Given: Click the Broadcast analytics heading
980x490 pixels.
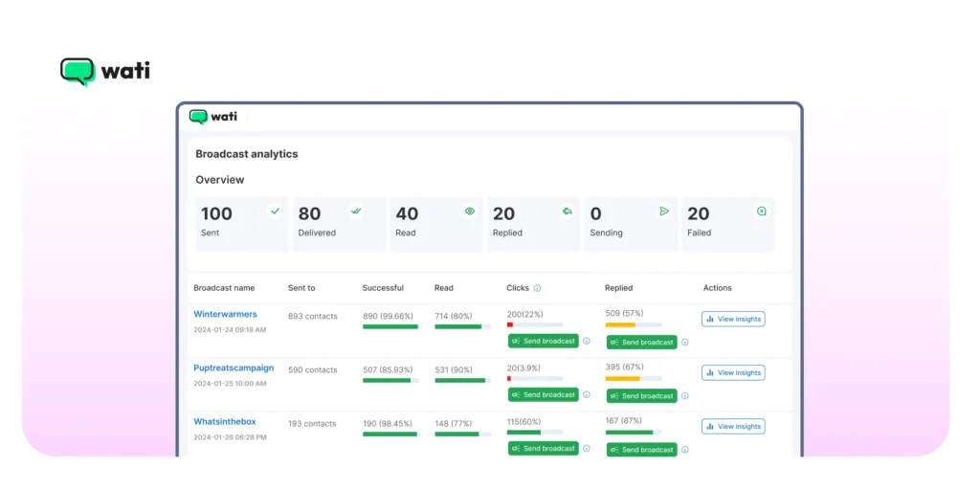Looking at the screenshot, I should point(247,154).
